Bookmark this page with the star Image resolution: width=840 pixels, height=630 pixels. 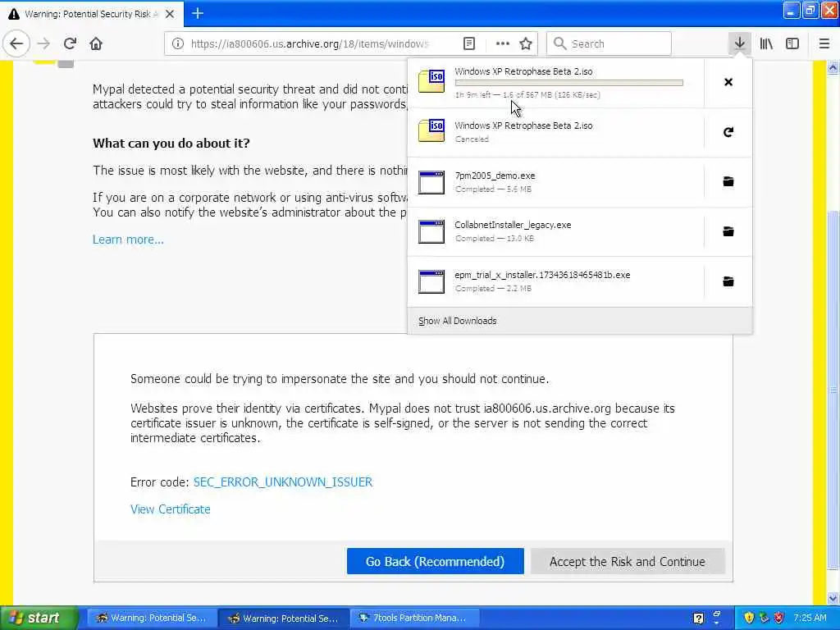coord(526,43)
